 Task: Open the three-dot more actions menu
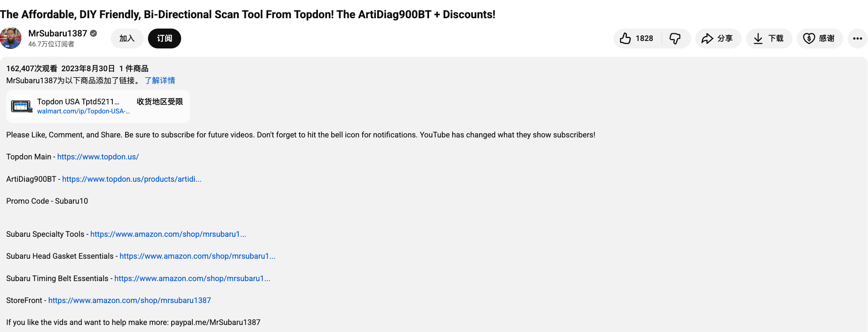pos(857,38)
